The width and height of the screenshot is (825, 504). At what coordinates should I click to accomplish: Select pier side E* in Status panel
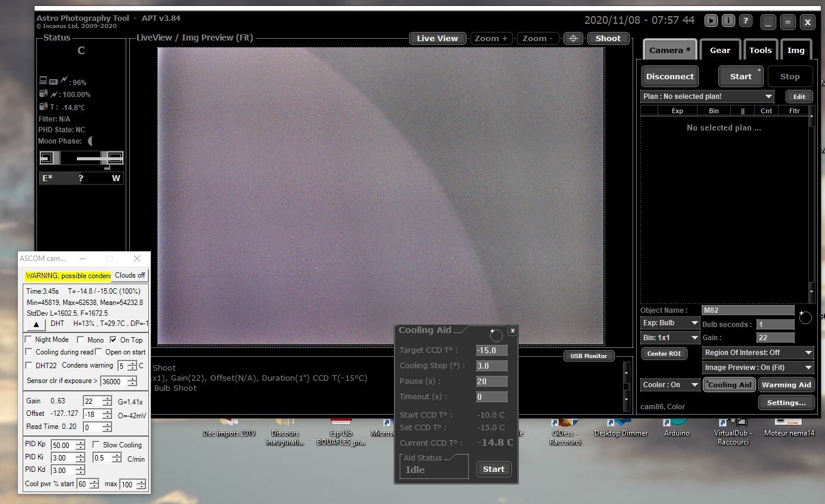click(x=47, y=178)
